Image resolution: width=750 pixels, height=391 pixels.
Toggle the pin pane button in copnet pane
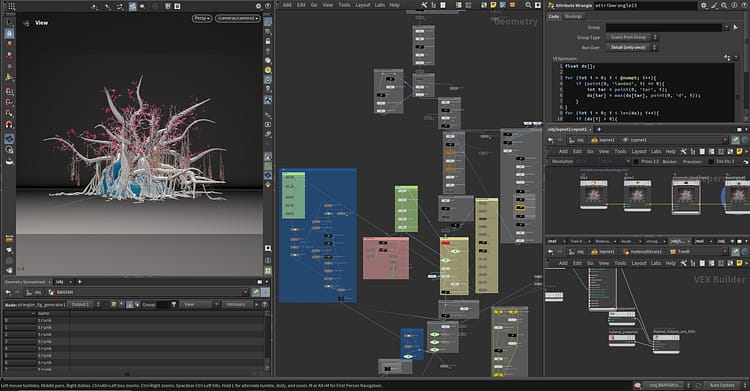point(736,140)
